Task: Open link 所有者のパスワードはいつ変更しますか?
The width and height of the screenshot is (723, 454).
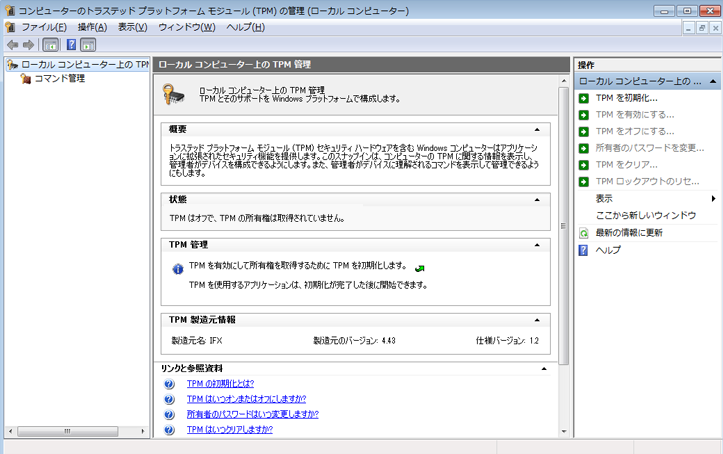Action: [x=252, y=414]
